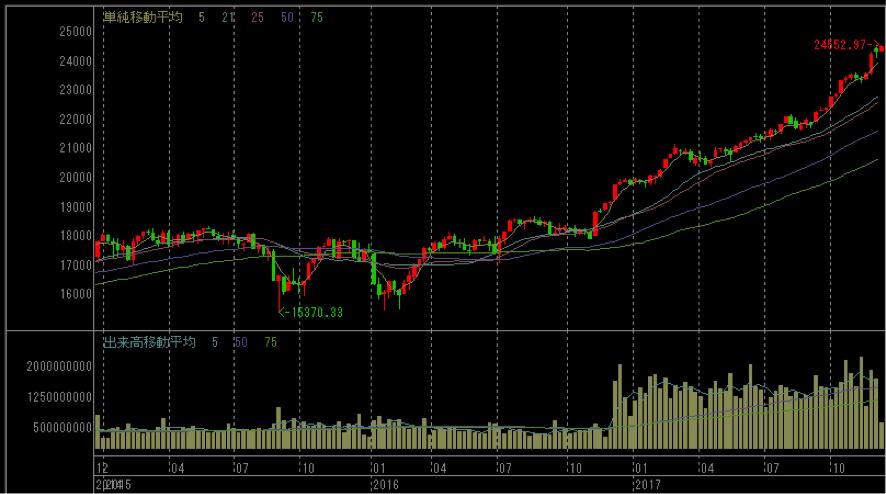Click the 75-period volume moving average label
This screenshot has width=886, height=494.
(x=270, y=342)
